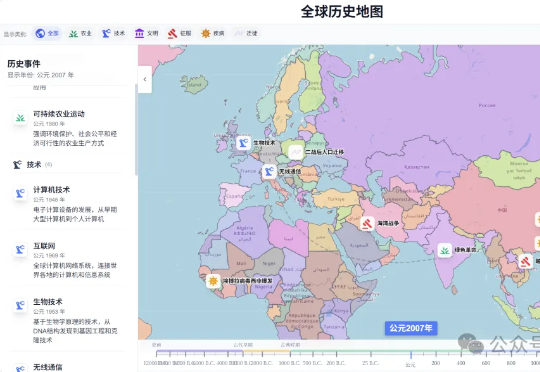Viewport: 540px width, 372px height.
Task: Filter events by 农业 category
Action: [x=80, y=33]
